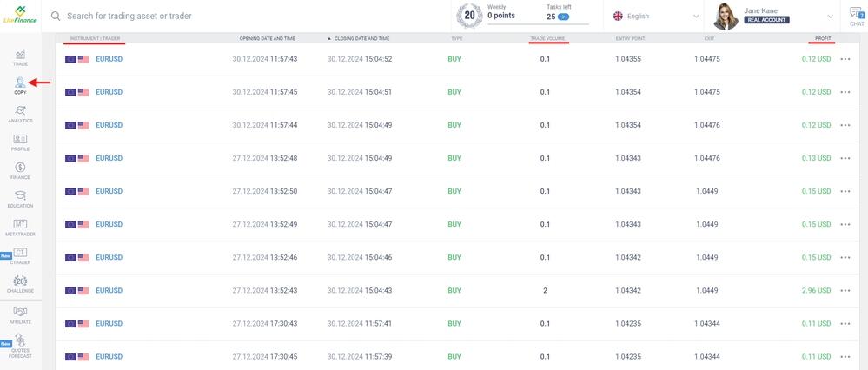Click the Tasks left arrow button

click(563, 17)
